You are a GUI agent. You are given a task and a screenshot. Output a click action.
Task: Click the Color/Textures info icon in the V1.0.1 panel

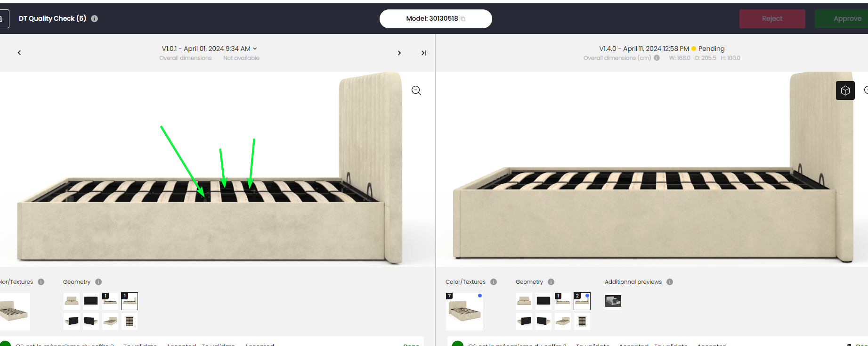click(x=41, y=282)
